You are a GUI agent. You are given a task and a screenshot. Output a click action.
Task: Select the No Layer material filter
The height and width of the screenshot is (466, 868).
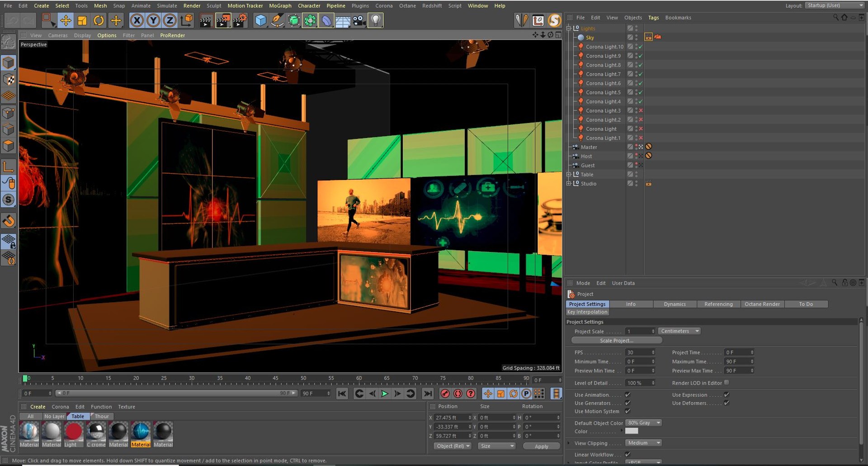pos(54,416)
